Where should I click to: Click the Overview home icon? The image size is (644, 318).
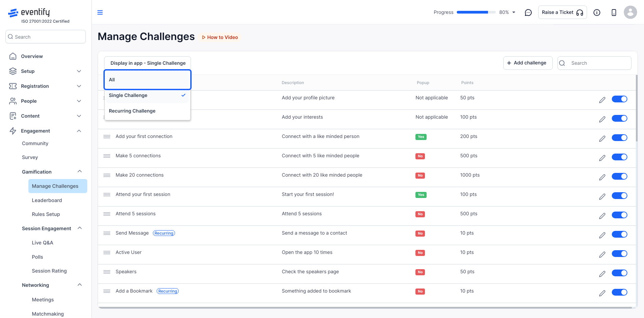pyautogui.click(x=13, y=56)
